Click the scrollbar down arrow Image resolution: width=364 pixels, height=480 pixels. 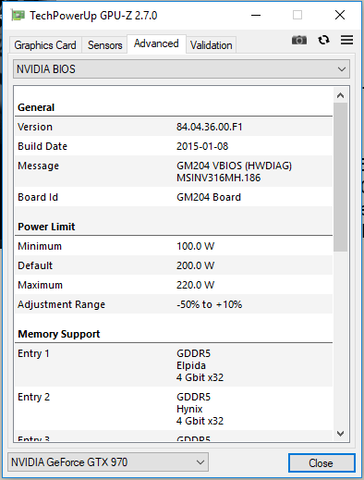point(340,433)
